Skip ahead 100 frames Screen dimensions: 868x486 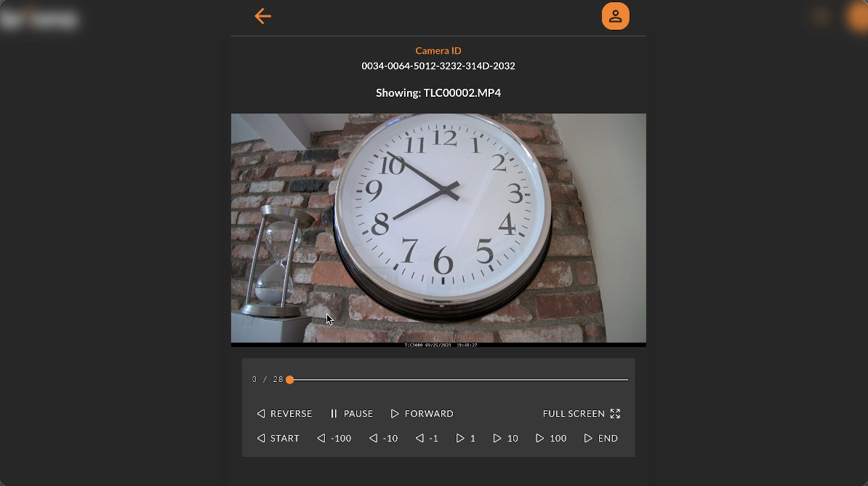click(551, 438)
